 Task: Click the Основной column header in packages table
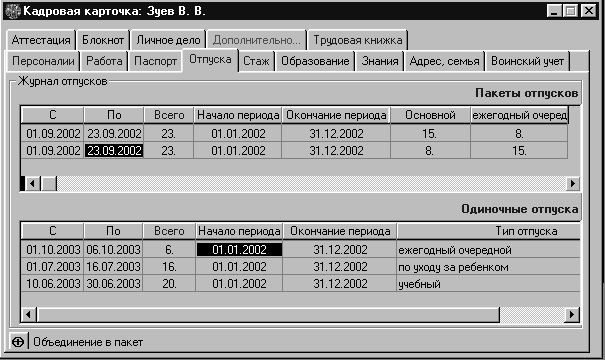pos(430,115)
